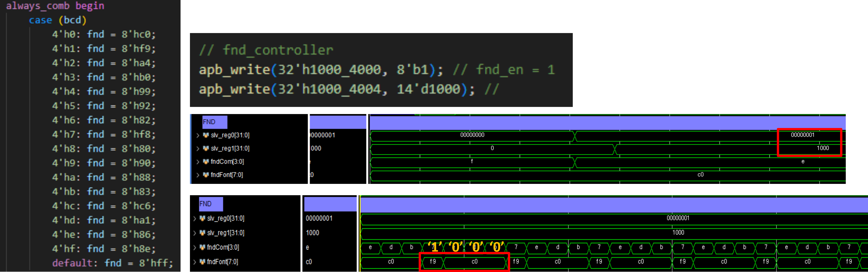The width and height of the screenshot is (868, 272).
Task: Click the bus icon beside lower slv_reg1[31:0]
Action: 202,233
